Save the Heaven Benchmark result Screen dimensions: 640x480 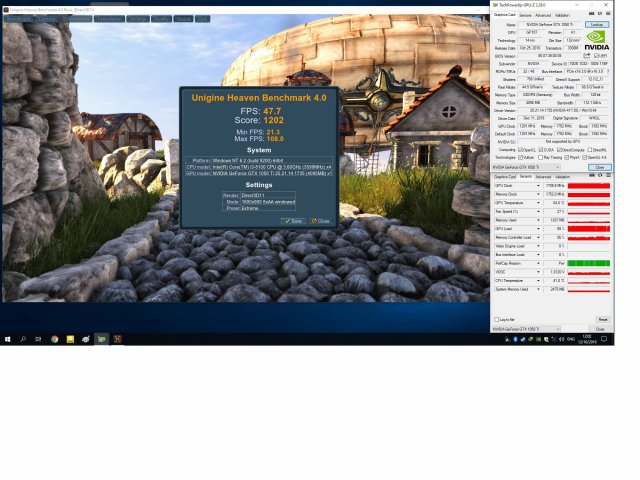295,220
